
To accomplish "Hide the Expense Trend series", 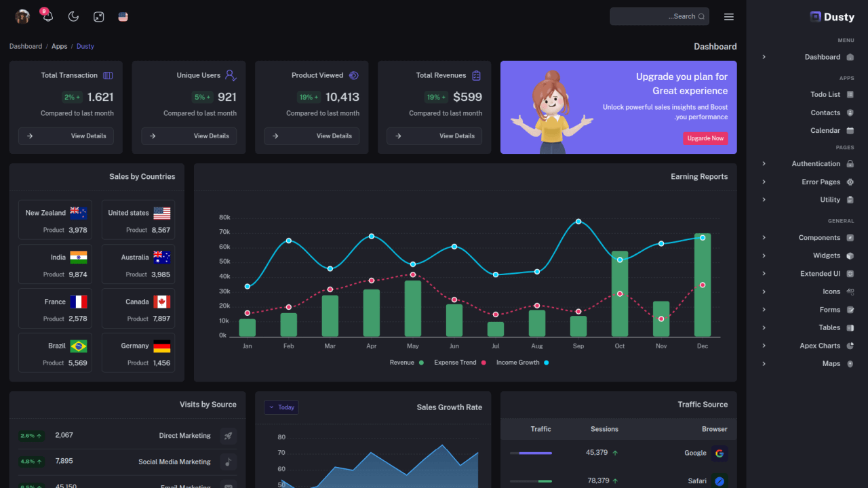I will pos(458,363).
